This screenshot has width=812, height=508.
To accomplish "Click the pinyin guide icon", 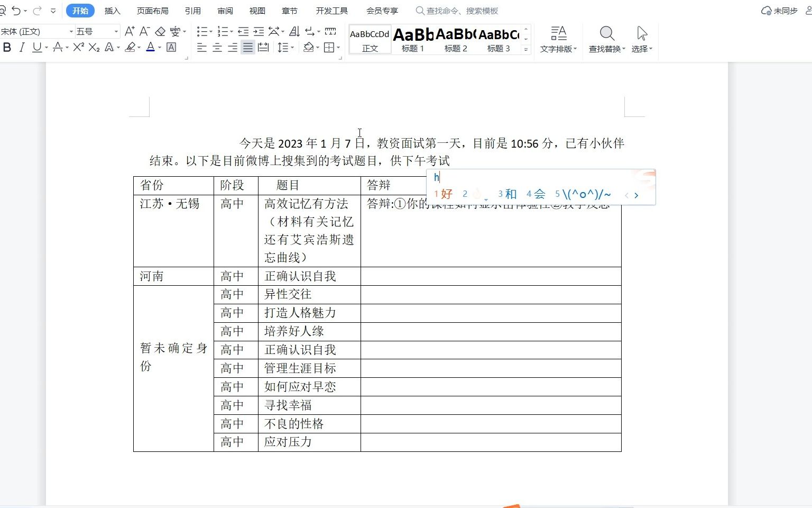I will coord(175,32).
